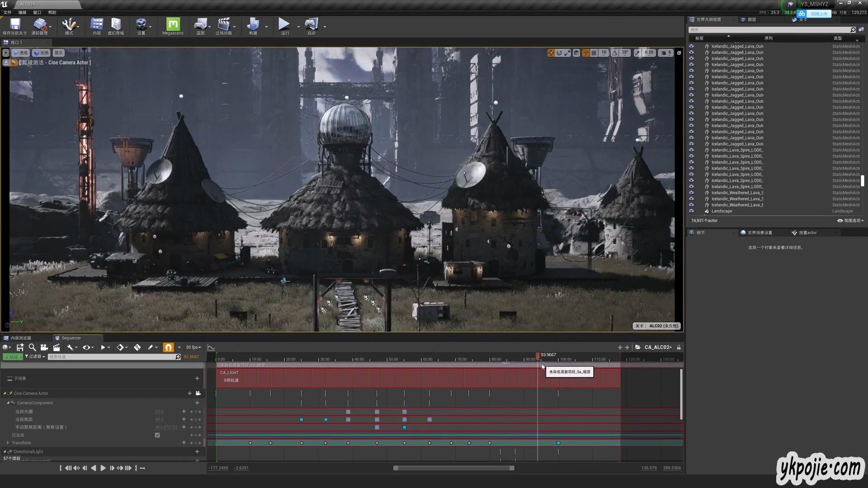Image resolution: width=868 pixels, height=488 pixels.
Task: Toggle the 已生成 checkbox
Action: [157, 435]
